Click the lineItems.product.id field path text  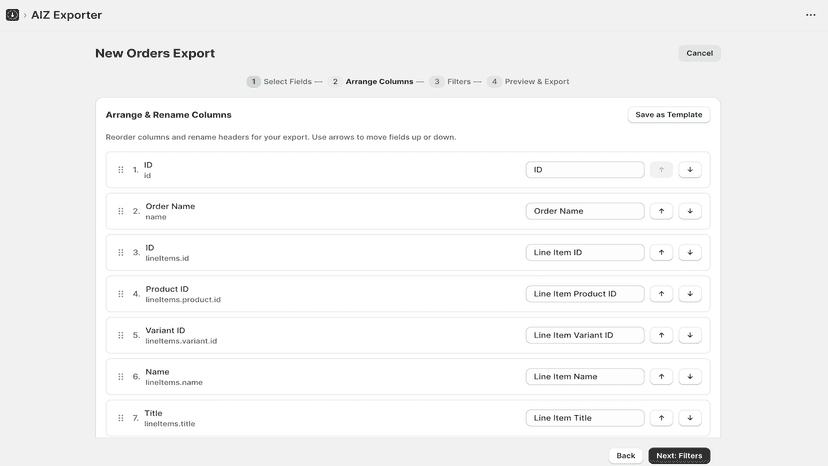pos(183,300)
